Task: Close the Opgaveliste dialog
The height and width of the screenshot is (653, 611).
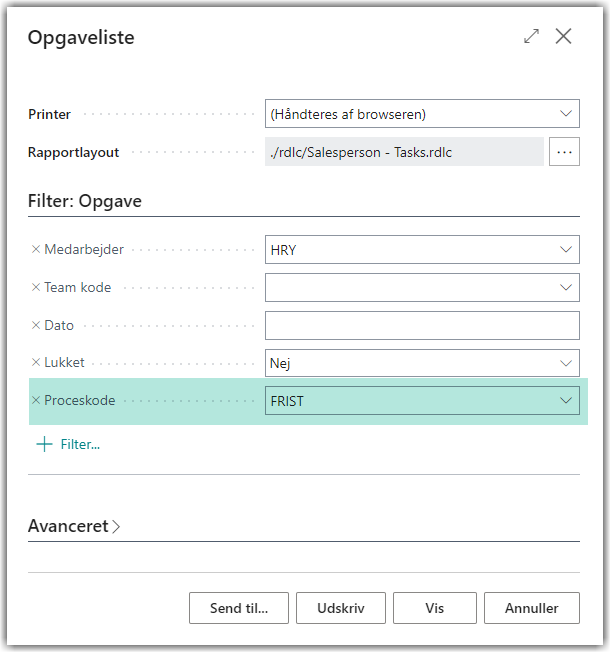Action: click(564, 37)
